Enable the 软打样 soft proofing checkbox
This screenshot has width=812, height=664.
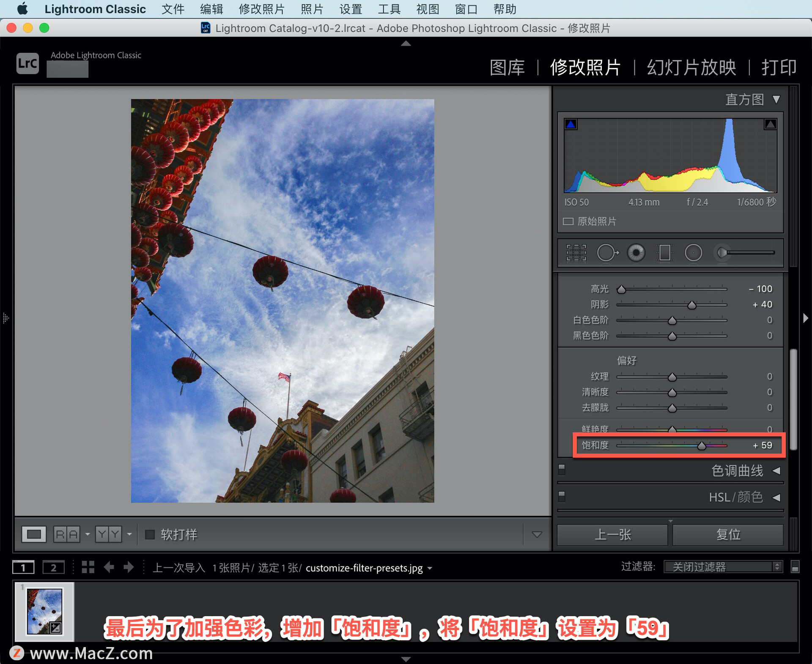(x=150, y=534)
